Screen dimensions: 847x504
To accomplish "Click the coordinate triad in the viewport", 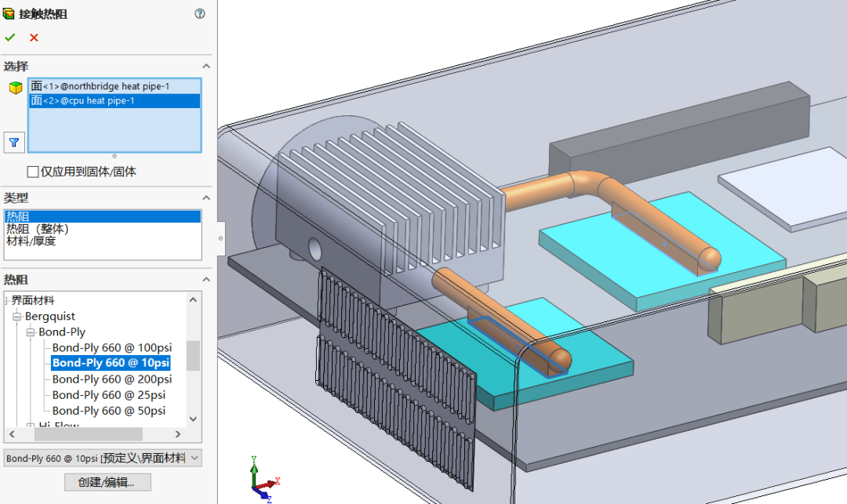I will point(259,478).
